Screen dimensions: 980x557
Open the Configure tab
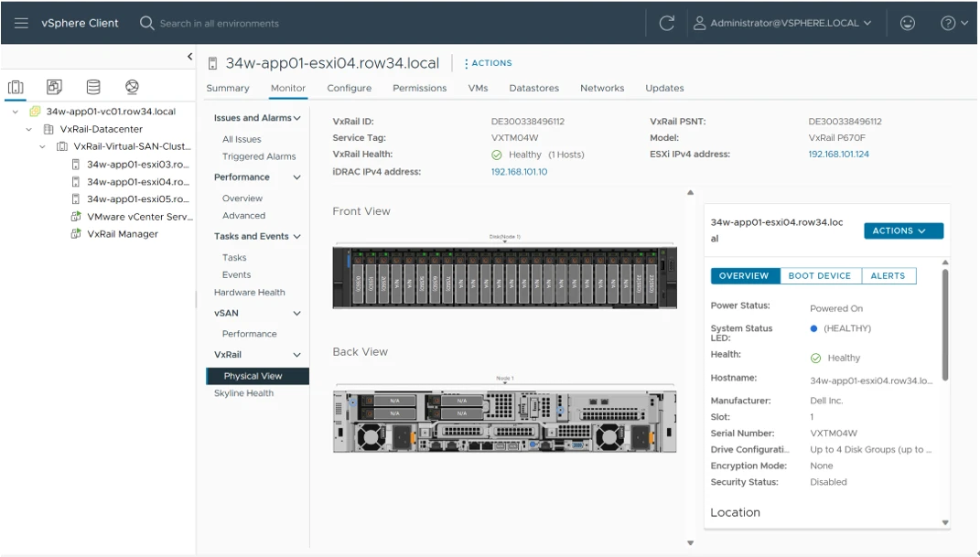click(x=349, y=89)
